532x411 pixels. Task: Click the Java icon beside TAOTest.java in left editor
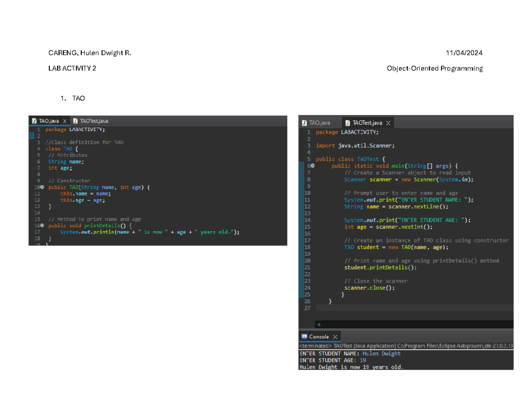75,121
